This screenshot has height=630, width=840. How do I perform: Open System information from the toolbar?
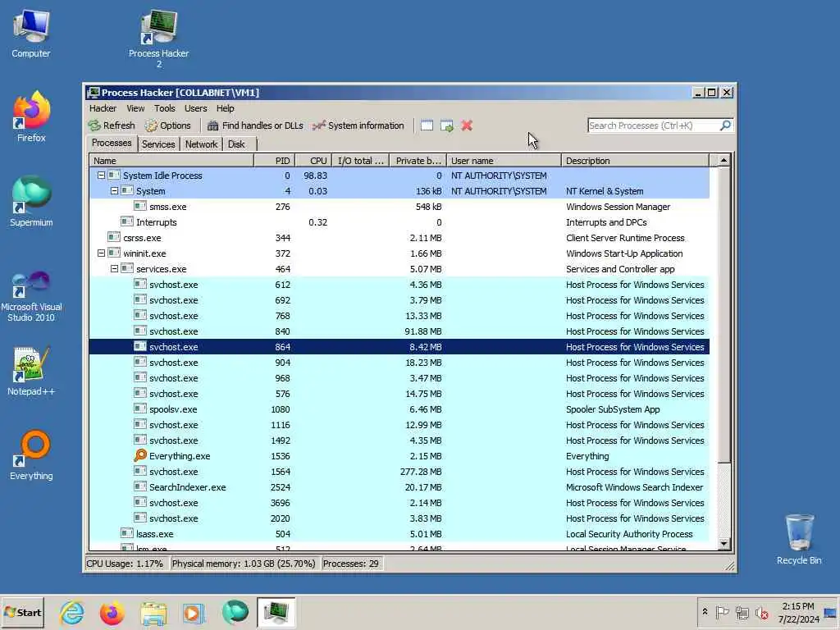[358, 126]
